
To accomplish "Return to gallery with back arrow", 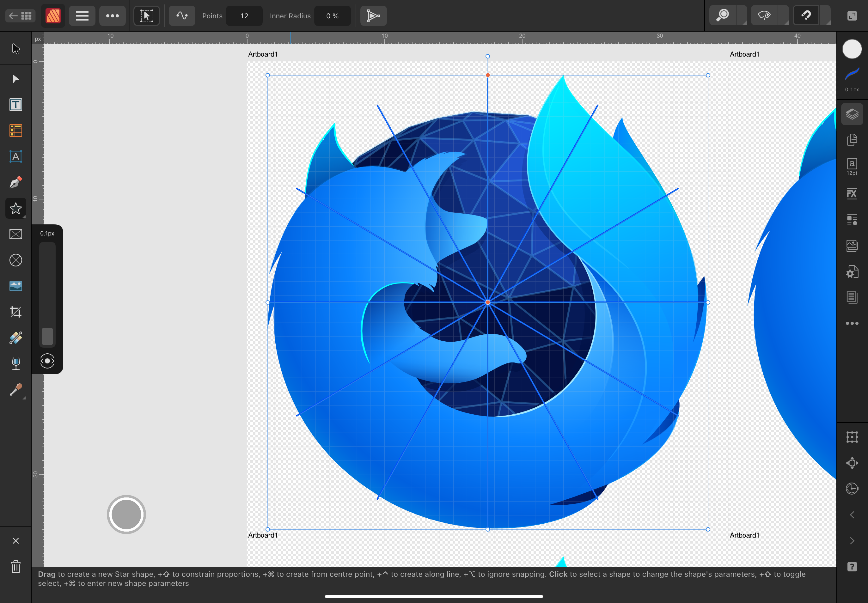I will coord(21,16).
